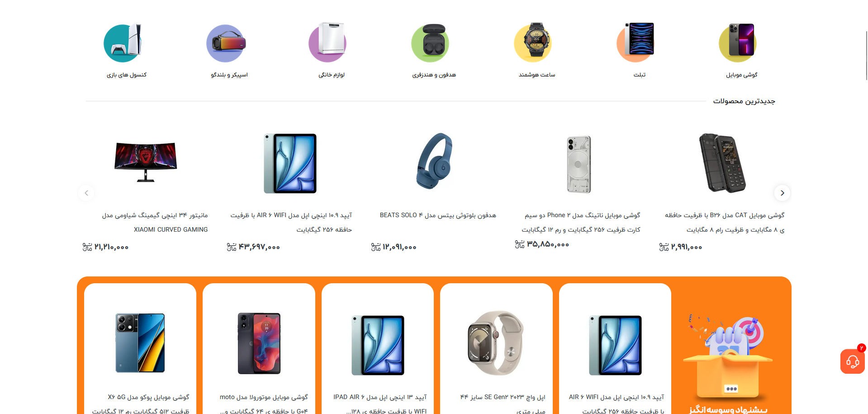Viewport: 868px width, 414px height.
Task: Select the home appliances category icon
Action: [328, 43]
